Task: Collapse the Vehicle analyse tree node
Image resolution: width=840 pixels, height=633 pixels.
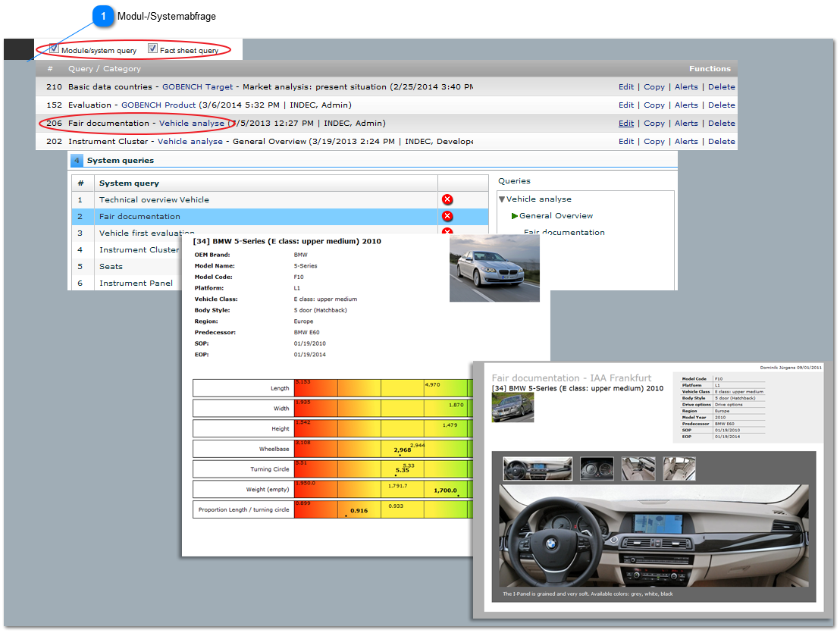Action: pos(502,199)
